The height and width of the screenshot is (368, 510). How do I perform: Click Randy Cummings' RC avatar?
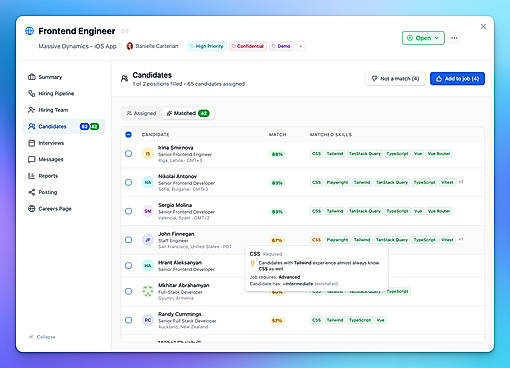tap(148, 320)
